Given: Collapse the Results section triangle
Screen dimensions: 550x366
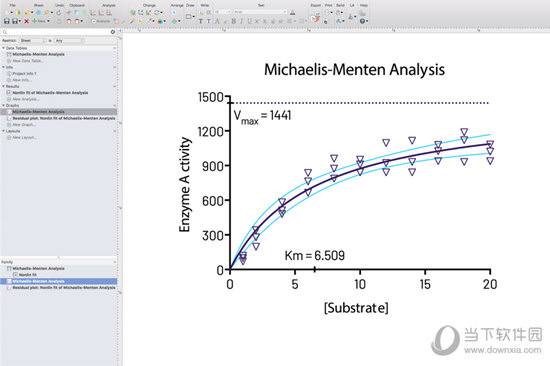Looking at the screenshot, I should pos(4,86).
